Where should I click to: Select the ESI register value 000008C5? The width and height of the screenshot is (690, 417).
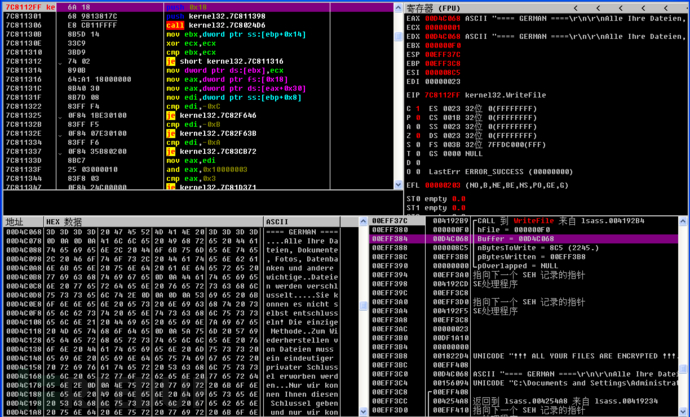443,73
